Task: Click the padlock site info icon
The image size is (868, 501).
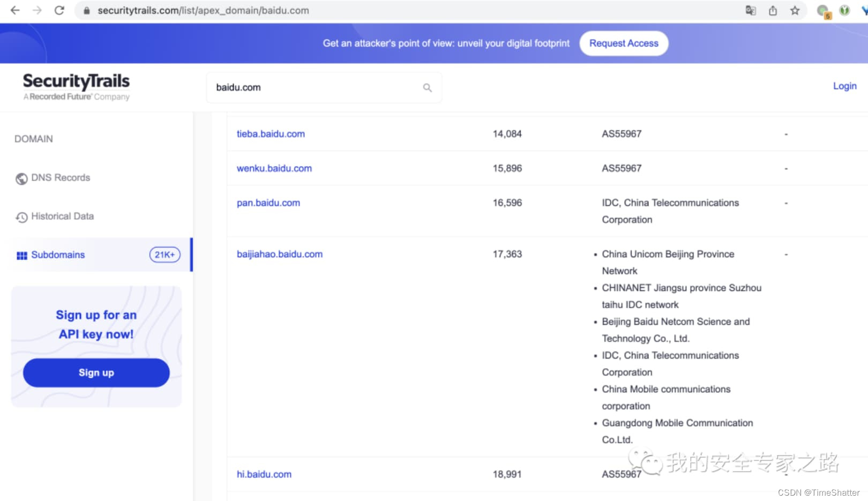Action: click(x=86, y=11)
